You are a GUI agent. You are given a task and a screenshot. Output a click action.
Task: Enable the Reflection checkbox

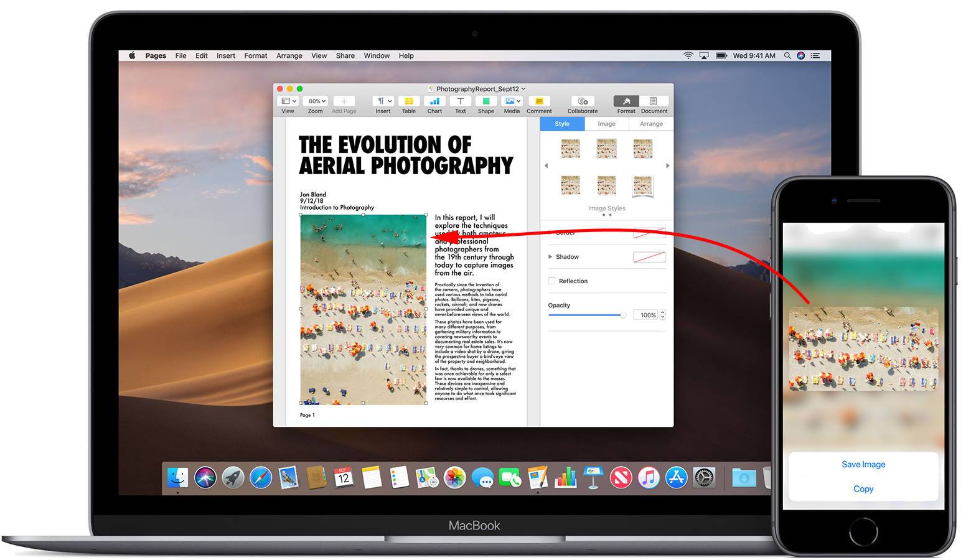tap(551, 281)
